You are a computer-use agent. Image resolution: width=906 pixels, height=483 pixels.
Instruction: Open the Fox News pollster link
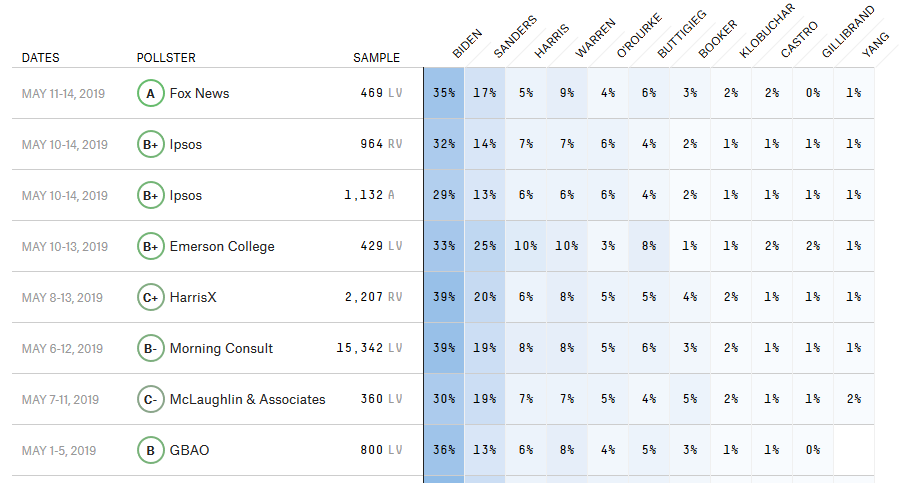pyautogui.click(x=199, y=94)
